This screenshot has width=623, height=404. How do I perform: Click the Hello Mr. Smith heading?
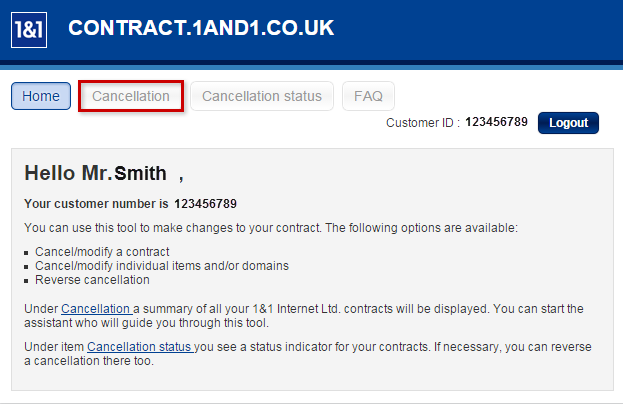103,174
